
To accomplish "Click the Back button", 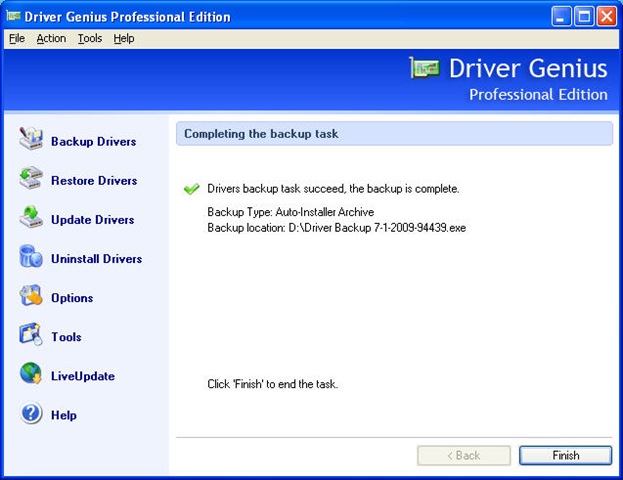I will pos(464,455).
